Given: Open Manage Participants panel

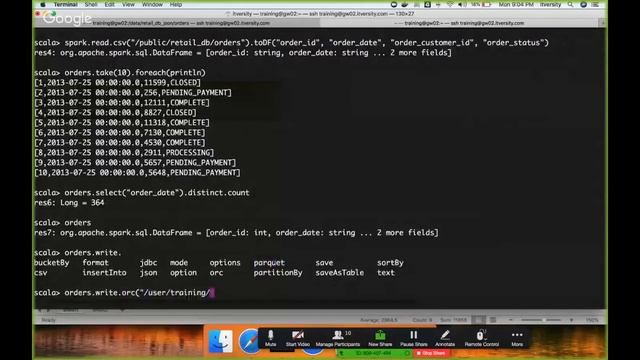Looking at the screenshot, I should click(x=338, y=338).
